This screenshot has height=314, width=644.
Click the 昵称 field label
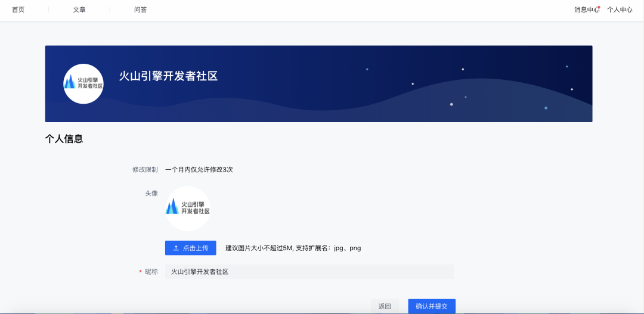[151, 272]
